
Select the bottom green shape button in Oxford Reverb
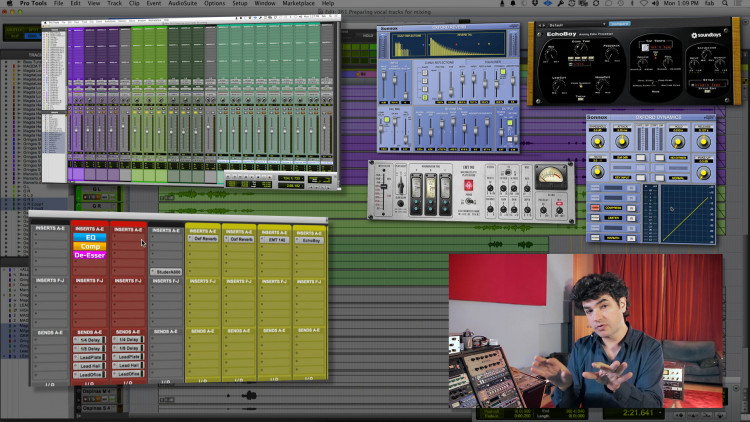coord(425,97)
